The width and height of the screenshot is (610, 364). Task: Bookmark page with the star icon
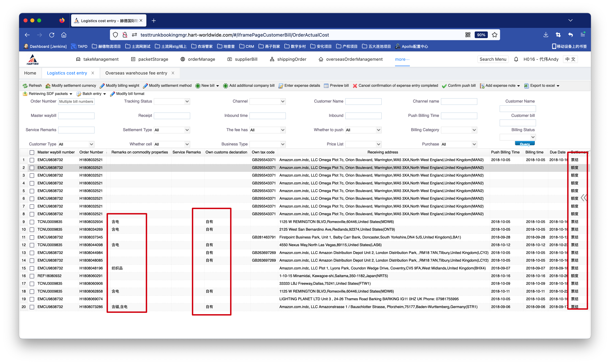click(x=494, y=35)
